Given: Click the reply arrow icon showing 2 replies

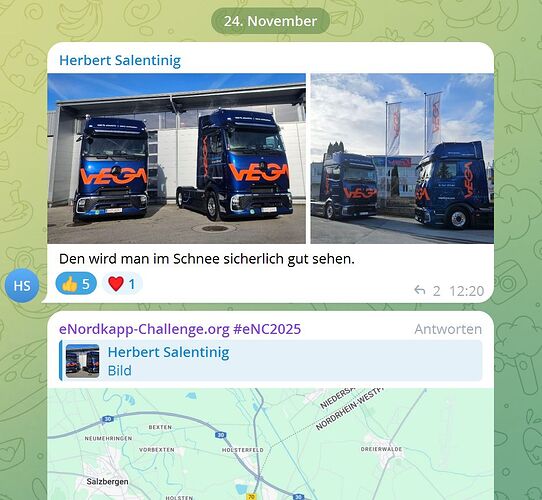Looking at the screenshot, I should [x=420, y=290].
